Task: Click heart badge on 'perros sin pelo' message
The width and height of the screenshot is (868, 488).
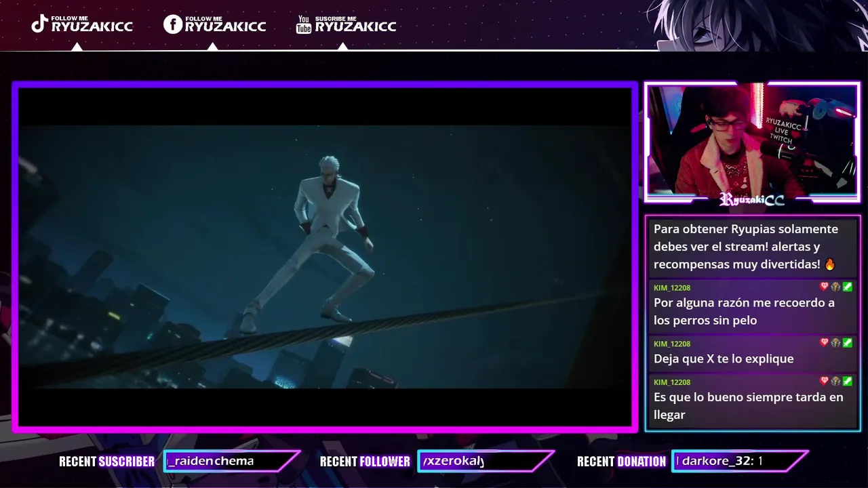Action: pos(825,287)
